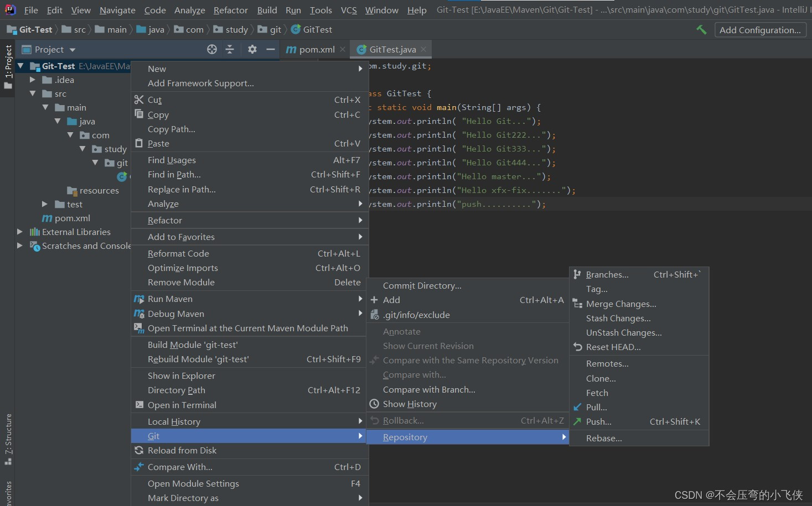Select Stash Changes option
The width and height of the screenshot is (812, 506).
pyautogui.click(x=639, y=318)
